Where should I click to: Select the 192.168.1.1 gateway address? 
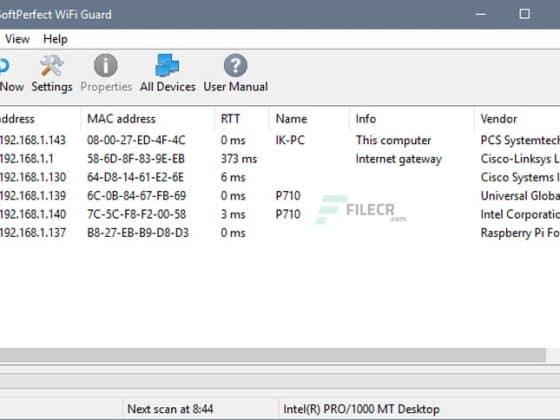click(x=26, y=159)
